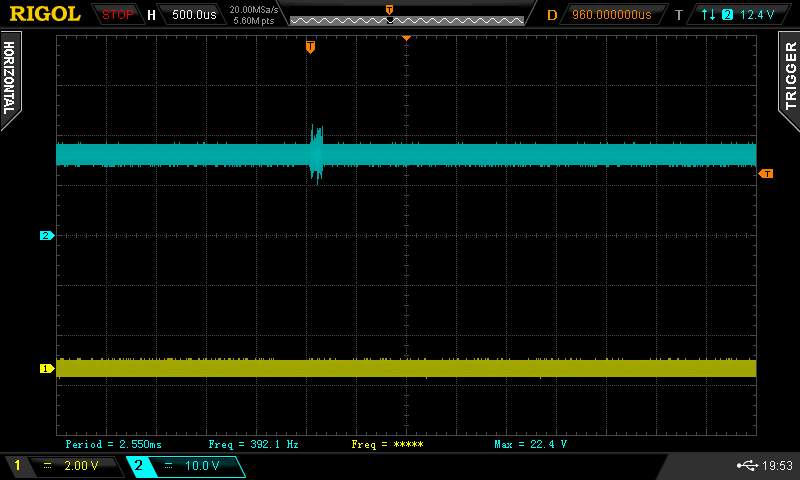Toggle channel 1 with the 2.00 V label
Screen dimensions: 800x480
tap(61, 466)
